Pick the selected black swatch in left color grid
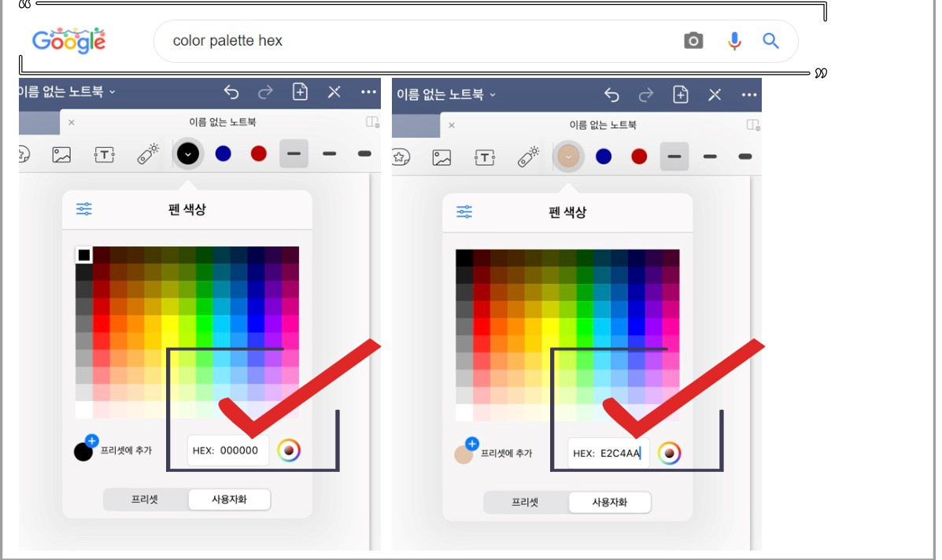The image size is (942, 560). pyautogui.click(x=84, y=255)
